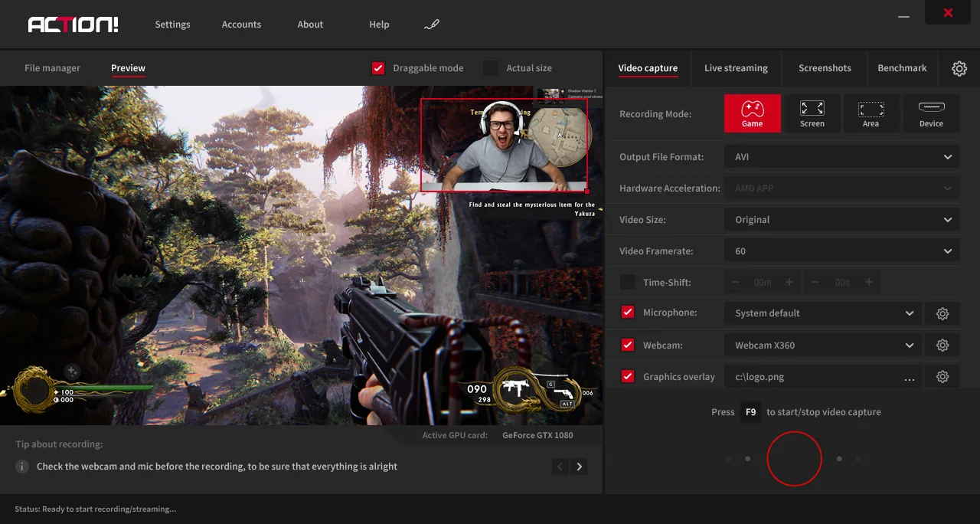Image resolution: width=980 pixels, height=524 pixels.
Task: Enable Actual size checkbox
Action: (491, 68)
